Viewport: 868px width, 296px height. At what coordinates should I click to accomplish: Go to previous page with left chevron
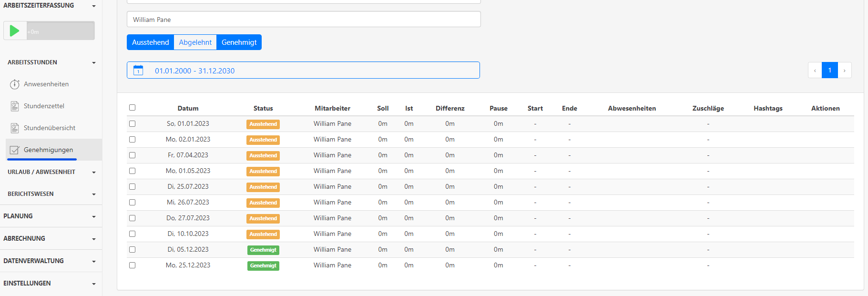pyautogui.click(x=815, y=71)
